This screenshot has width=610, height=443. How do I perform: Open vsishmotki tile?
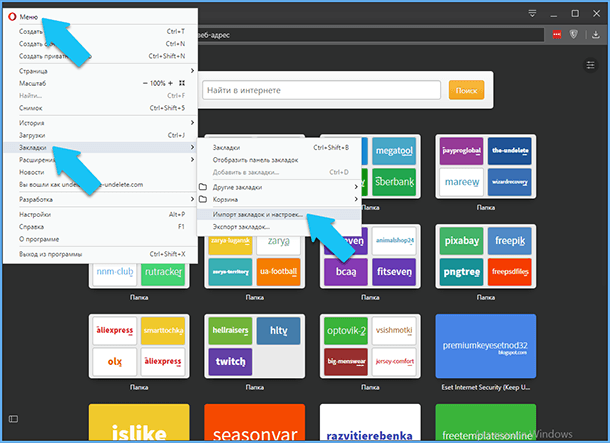(x=394, y=331)
